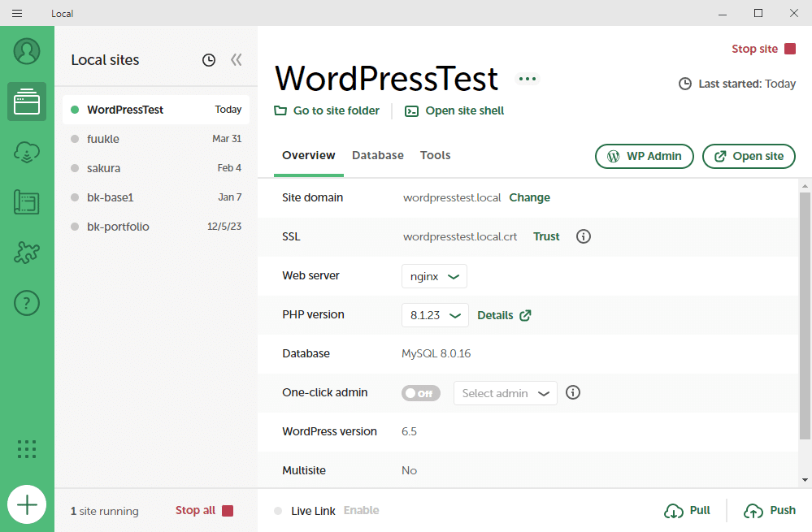Click the red Stop site square
The height and width of the screenshot is (532, 812).
click(790, 49)
